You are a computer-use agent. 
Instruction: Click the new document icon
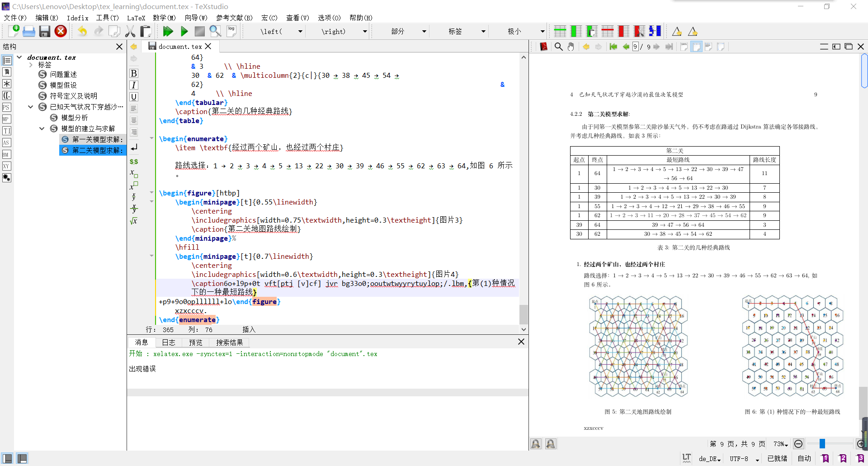click(x=14, y=31)
